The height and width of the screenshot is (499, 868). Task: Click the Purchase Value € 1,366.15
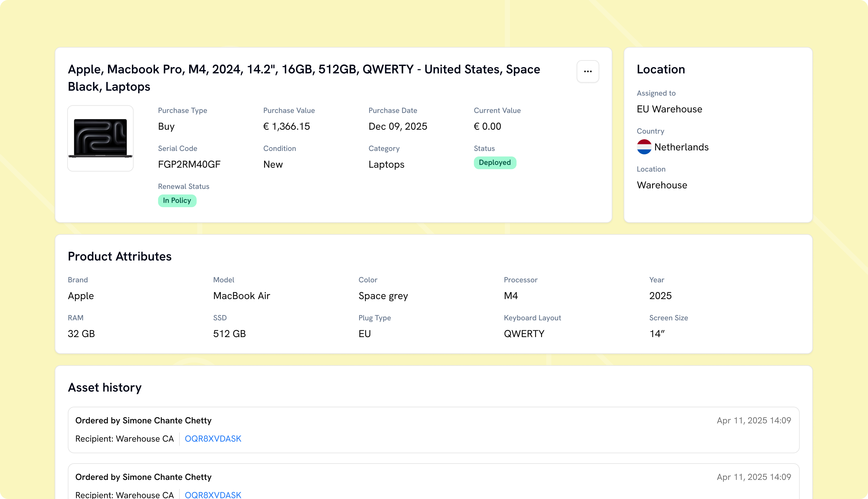[x=286, y=127]
